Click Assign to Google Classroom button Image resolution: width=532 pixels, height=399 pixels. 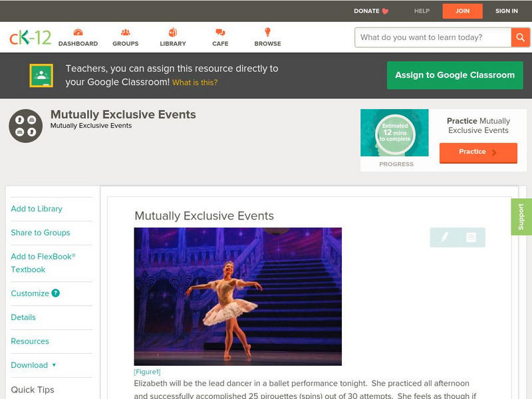[455, 75]
